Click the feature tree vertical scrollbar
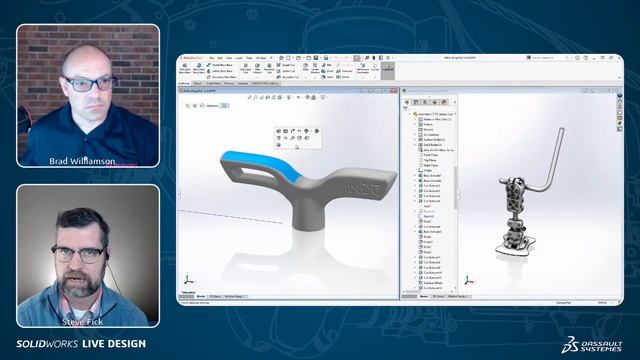Image resolution: width=640 pixels, height=360 pixels. pos(455,188)
